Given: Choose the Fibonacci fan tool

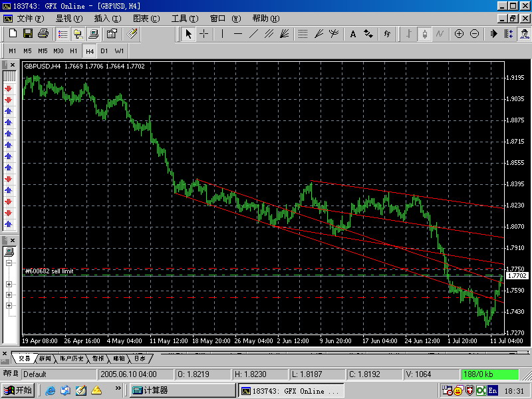Looking at the screenshot, I should (x=318, y=33).
